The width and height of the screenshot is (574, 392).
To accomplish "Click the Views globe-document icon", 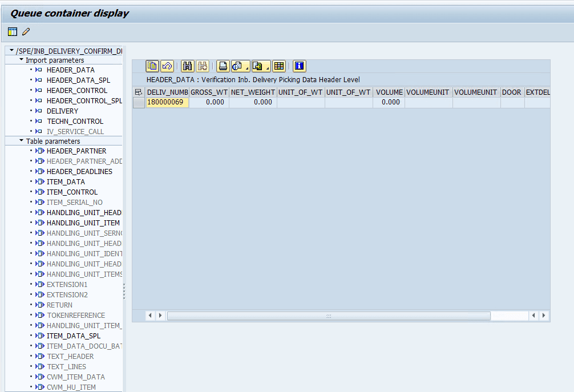I will tap(237, 66).
